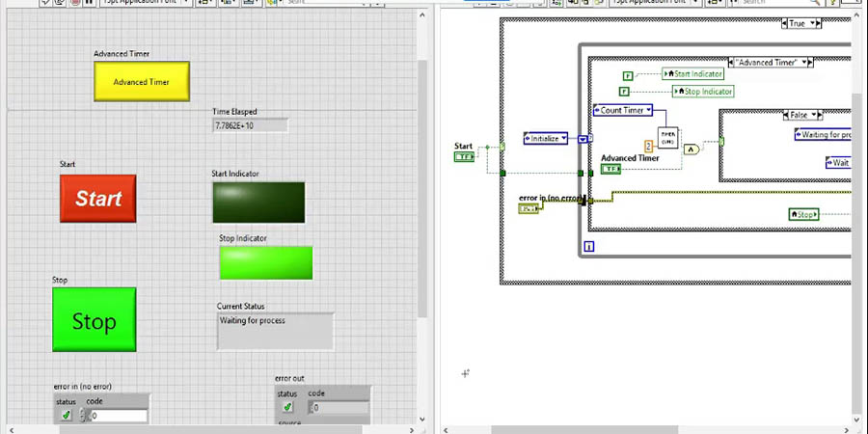The height and width of the screenshot is (434, 868).
Task: Toggle the red Start boolean button
Action: (98, 199)
